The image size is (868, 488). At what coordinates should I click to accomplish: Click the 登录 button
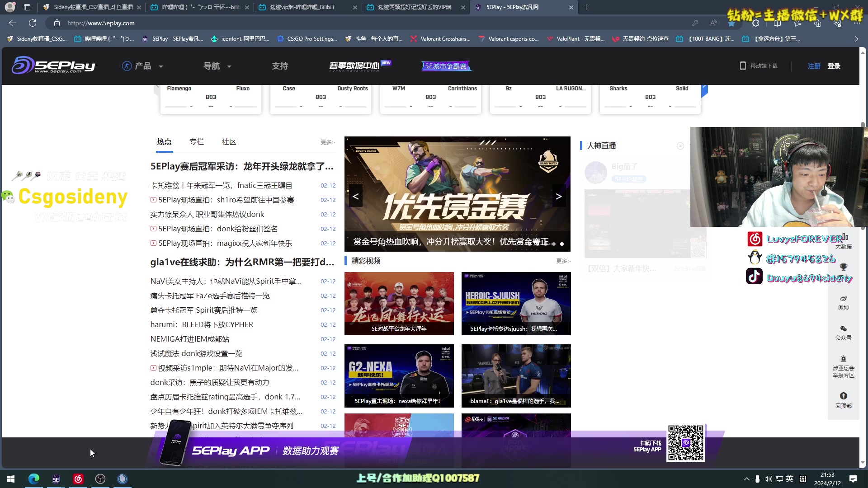point(834,66)
